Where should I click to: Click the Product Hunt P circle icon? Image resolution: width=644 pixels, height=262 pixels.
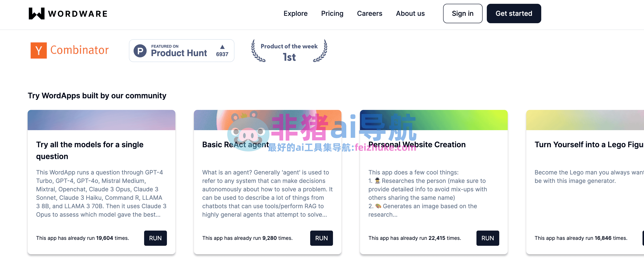tap(140, 51)
